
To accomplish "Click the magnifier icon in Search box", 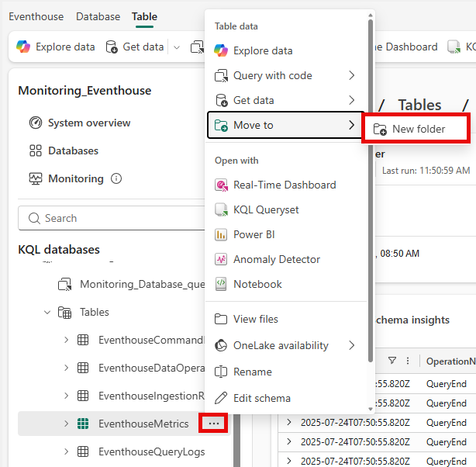I will [34, 218].
